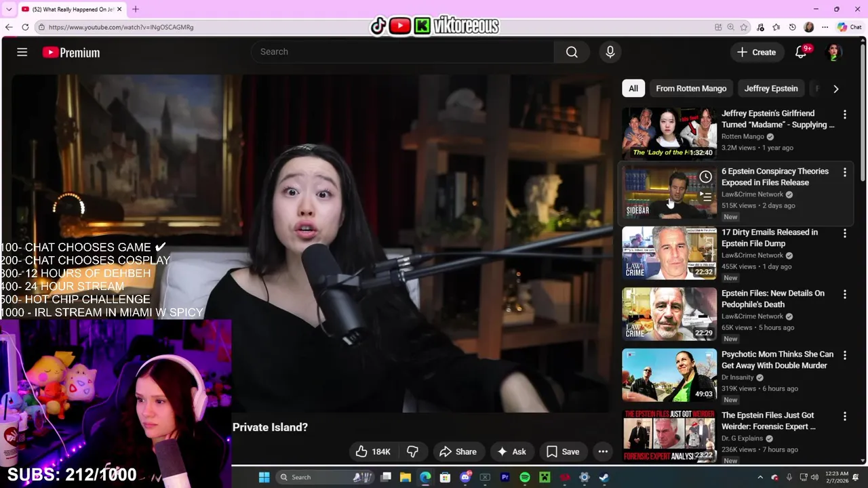Image resolution: width=868 pixels, height=488 pixels.
Task: Open Copilot Chat in browser
Action: (849, 27)
